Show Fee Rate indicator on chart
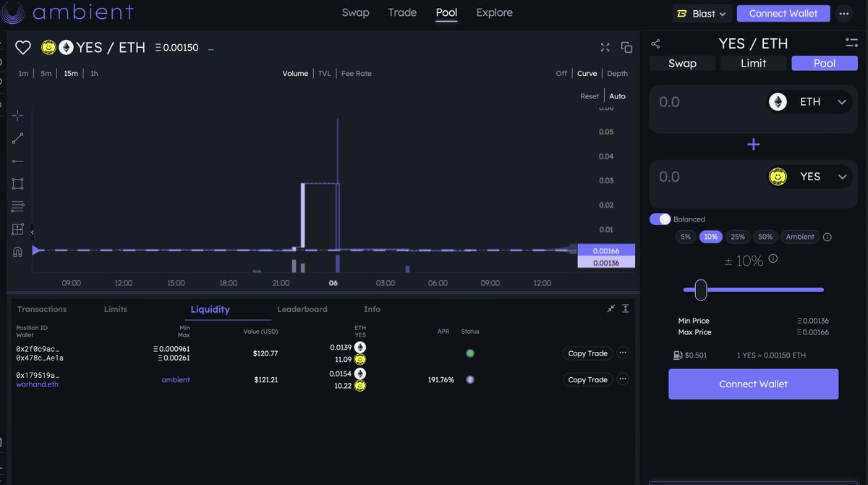The height and width of the screenshot is (485, 868). [x=357, y=74]
